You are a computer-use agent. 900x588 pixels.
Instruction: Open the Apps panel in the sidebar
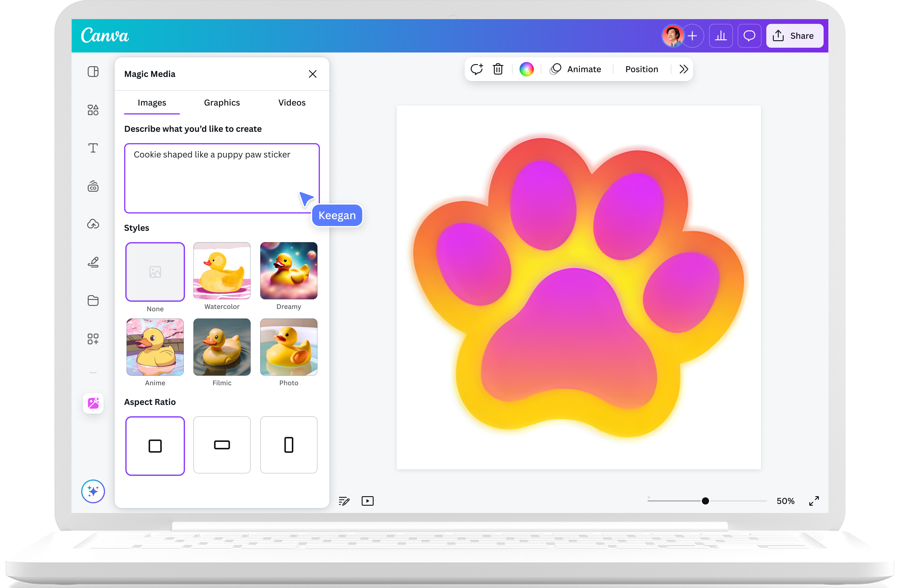93,339
